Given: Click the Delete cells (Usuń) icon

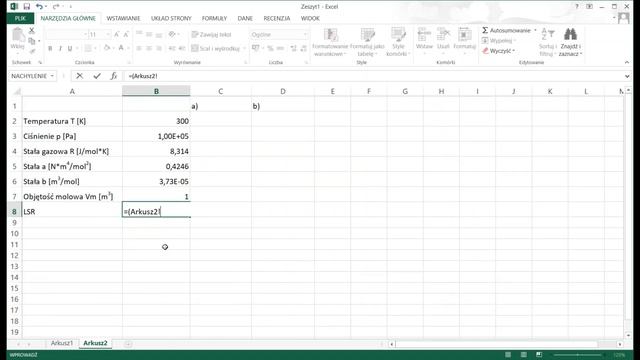Looking at the screenshot, I should (x=443, y=34).
